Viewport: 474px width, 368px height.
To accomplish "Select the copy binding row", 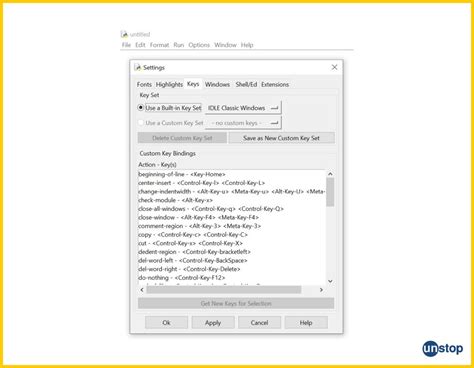I will coord(232,235).
